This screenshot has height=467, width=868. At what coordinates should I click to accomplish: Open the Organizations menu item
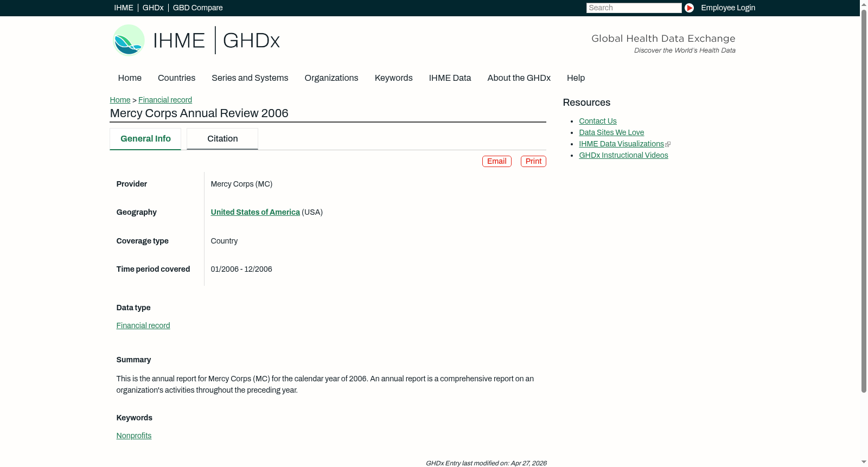click(x=331, y=78)
